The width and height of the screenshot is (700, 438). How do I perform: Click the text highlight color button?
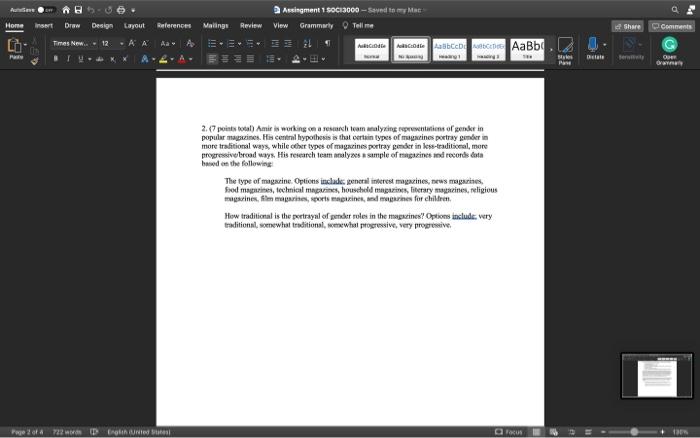click(163, 59)
